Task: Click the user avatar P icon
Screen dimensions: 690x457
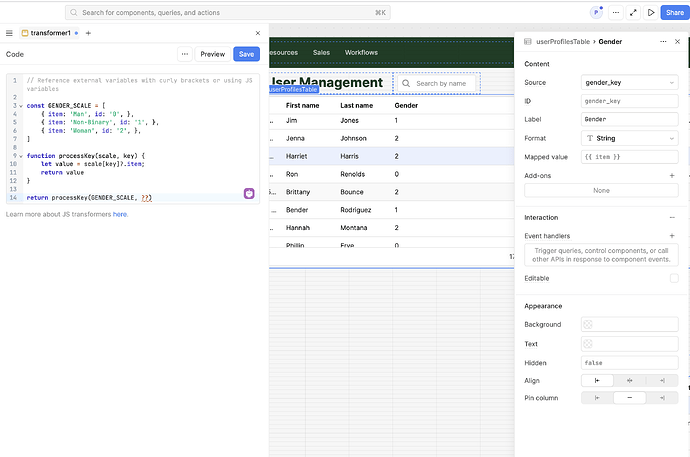Action: pos(596,12)
